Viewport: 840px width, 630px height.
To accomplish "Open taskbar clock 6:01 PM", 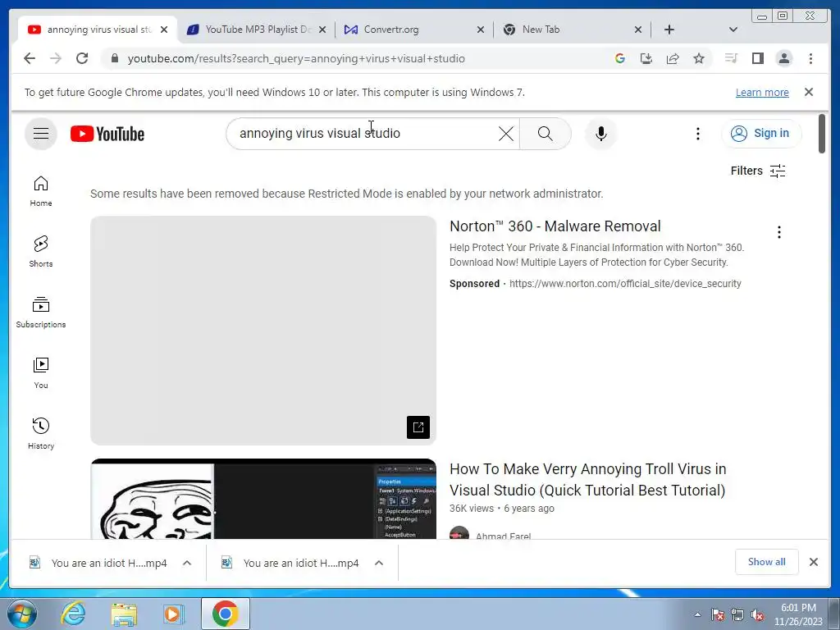I will [x=798, y=614].
